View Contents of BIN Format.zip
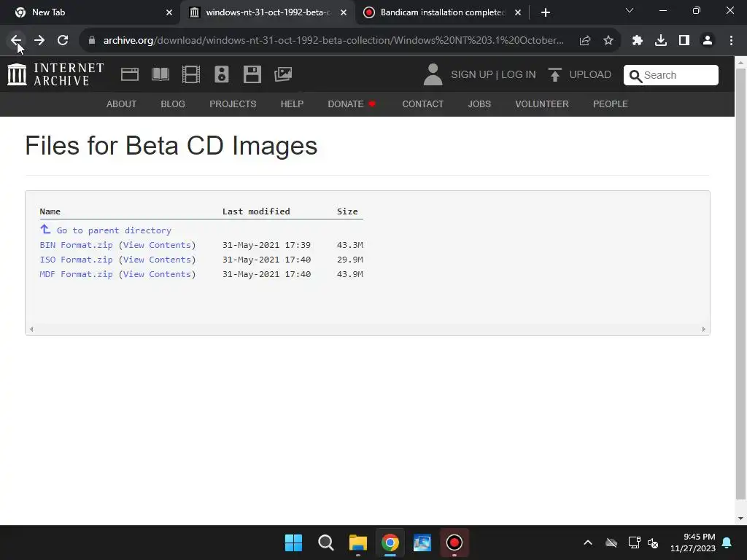 (x=158, y=245)
